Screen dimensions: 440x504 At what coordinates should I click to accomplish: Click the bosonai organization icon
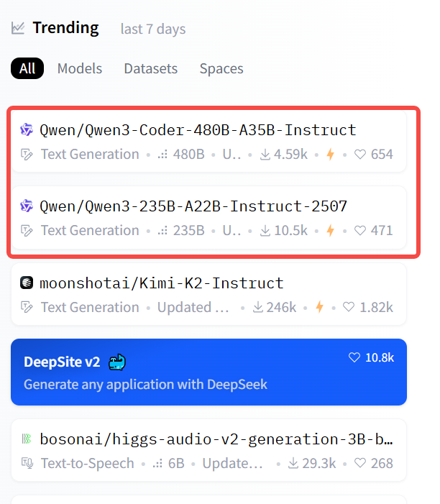click(x=27, y=439)
